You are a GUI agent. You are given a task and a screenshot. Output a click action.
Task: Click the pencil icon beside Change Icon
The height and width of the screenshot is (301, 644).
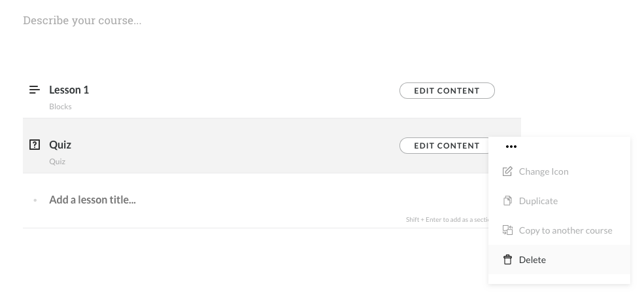pyautogui.click(x=507, y=171)
